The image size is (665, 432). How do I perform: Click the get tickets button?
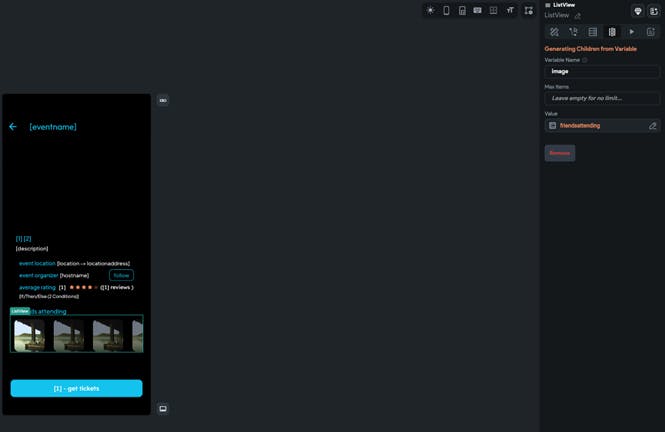point(76,388)
